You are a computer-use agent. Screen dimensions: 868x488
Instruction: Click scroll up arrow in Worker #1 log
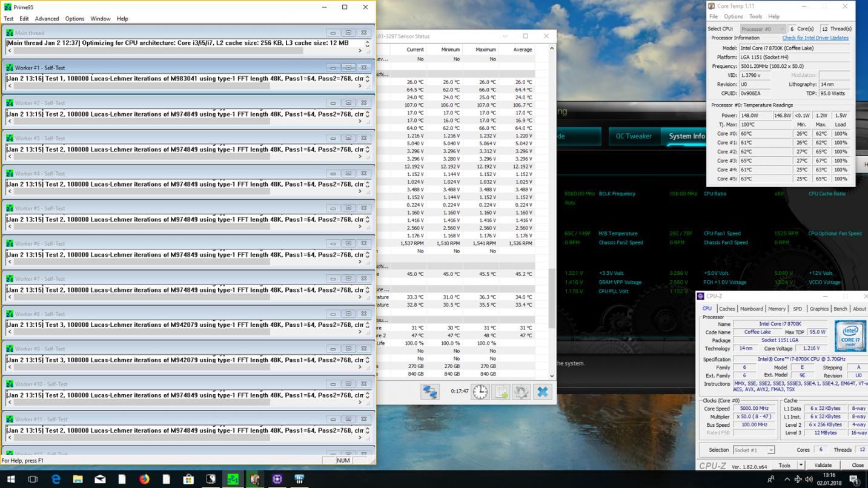click(367, 76)
